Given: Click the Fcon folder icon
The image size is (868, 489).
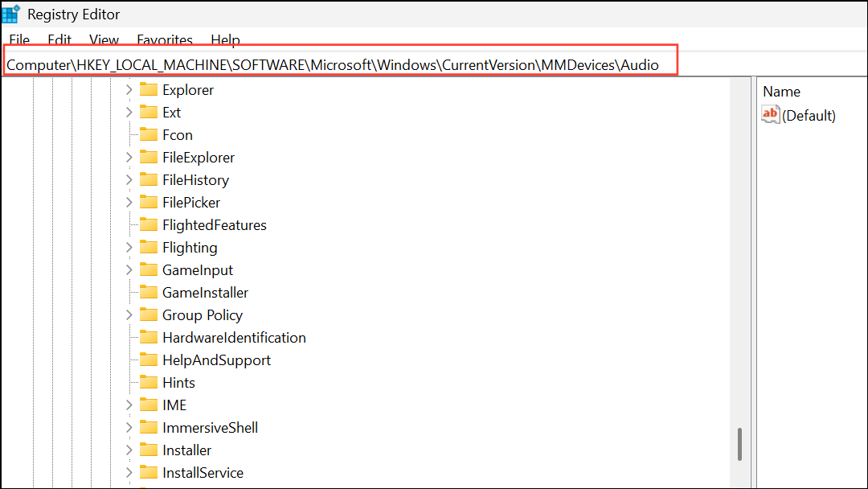Looking at the screenshot, I should point(149,134).
